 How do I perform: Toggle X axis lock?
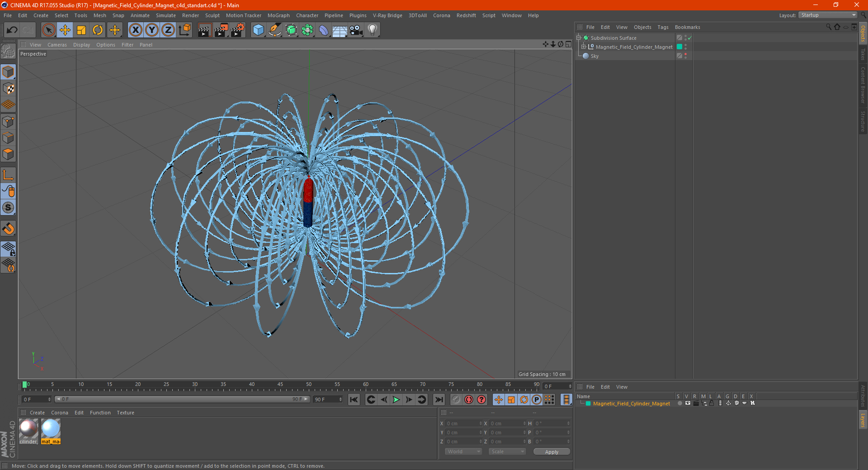[135, 30]
